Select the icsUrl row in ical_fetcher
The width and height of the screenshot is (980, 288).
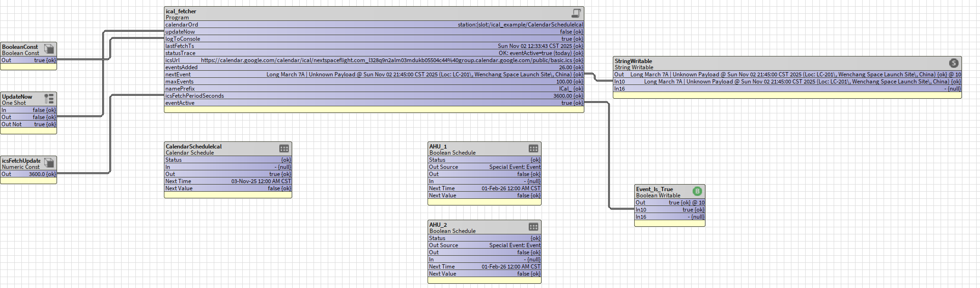[374, 60]
